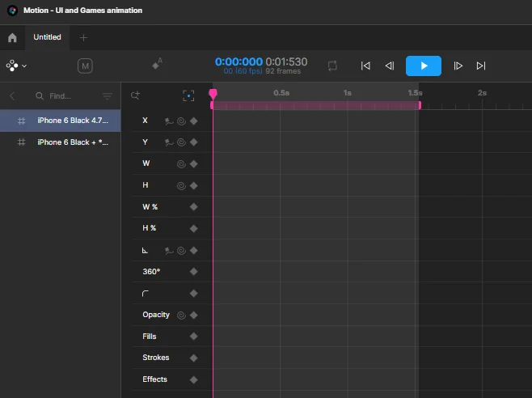Add a new tab with plus button
This screenshot has width=532, height=398.
click(x=83, y=38)
